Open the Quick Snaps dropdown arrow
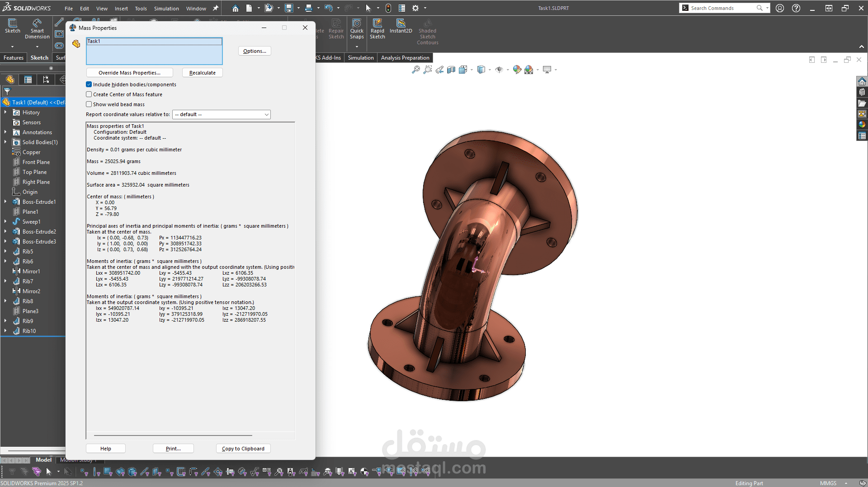Screen dimensions: 868x487 point(357,47)
